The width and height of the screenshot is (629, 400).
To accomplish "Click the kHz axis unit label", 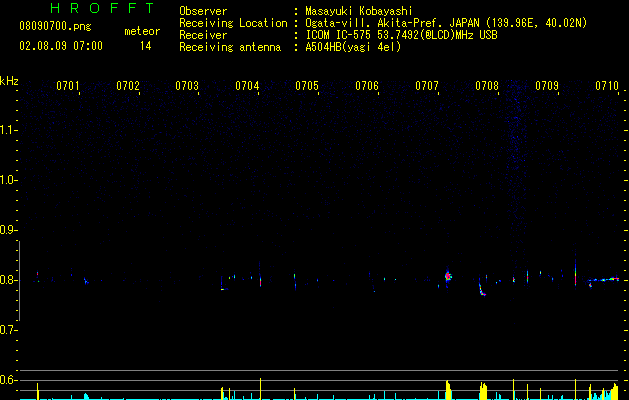I will tap(9, 81).
